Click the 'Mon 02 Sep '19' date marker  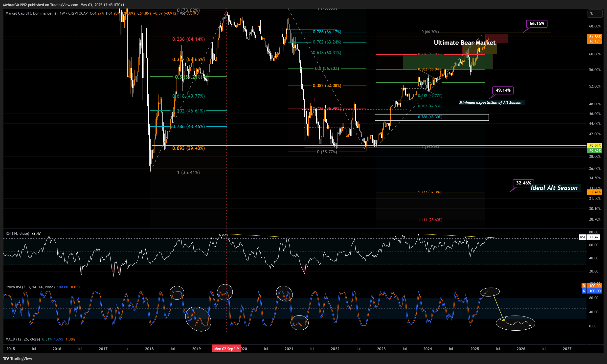[226, 349]
